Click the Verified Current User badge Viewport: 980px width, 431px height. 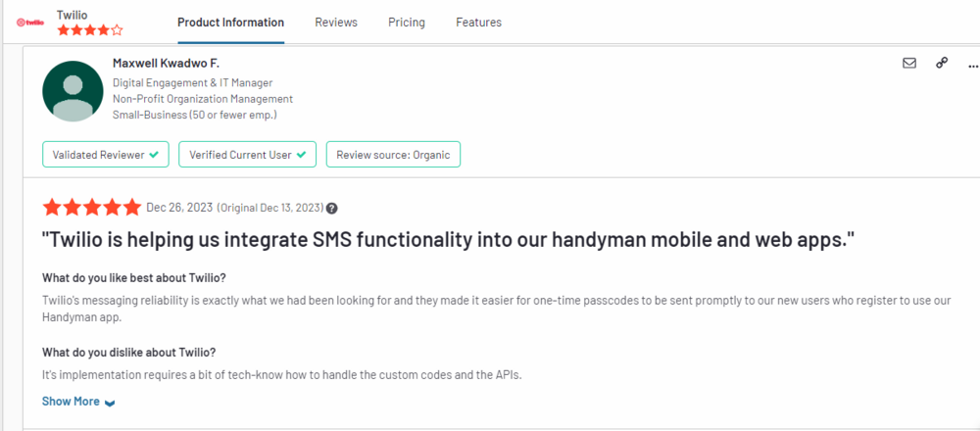click(x=248, y=155)
